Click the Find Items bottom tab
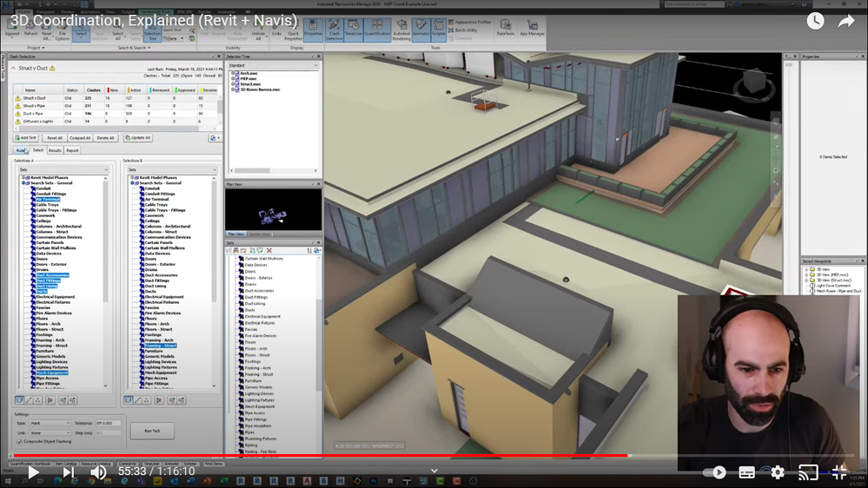The image size is (868, 488). (x=213, y=464)
